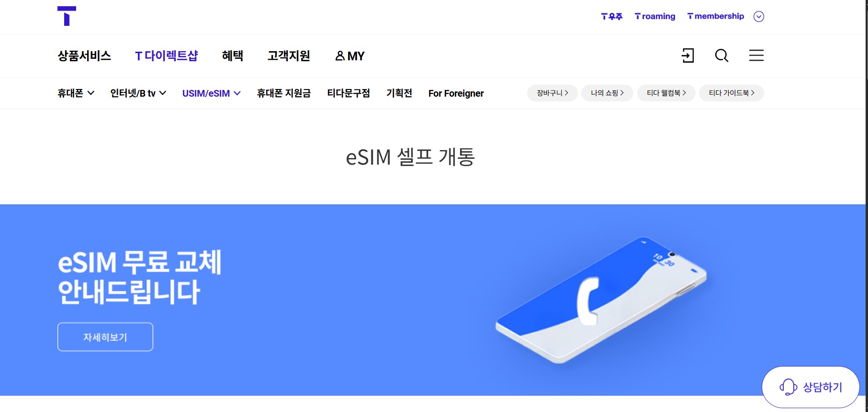Open T membership link
The image size is (868, 412).
point(716,16)
